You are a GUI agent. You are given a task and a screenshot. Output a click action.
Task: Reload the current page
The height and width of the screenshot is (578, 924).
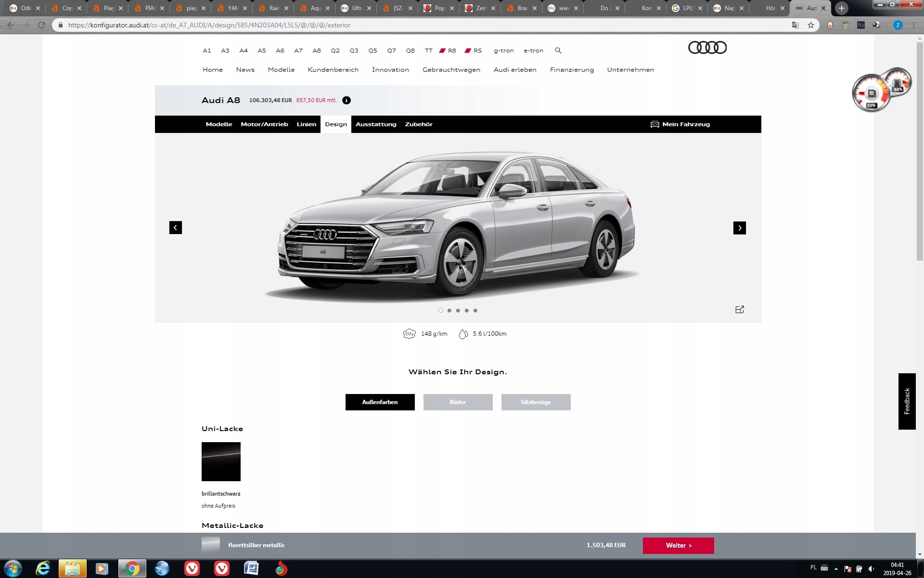41,25
